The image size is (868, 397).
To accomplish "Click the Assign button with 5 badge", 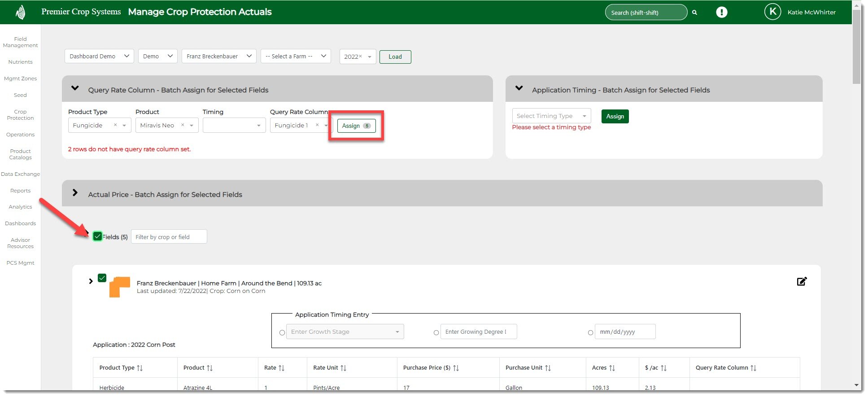I will point(356,126).
